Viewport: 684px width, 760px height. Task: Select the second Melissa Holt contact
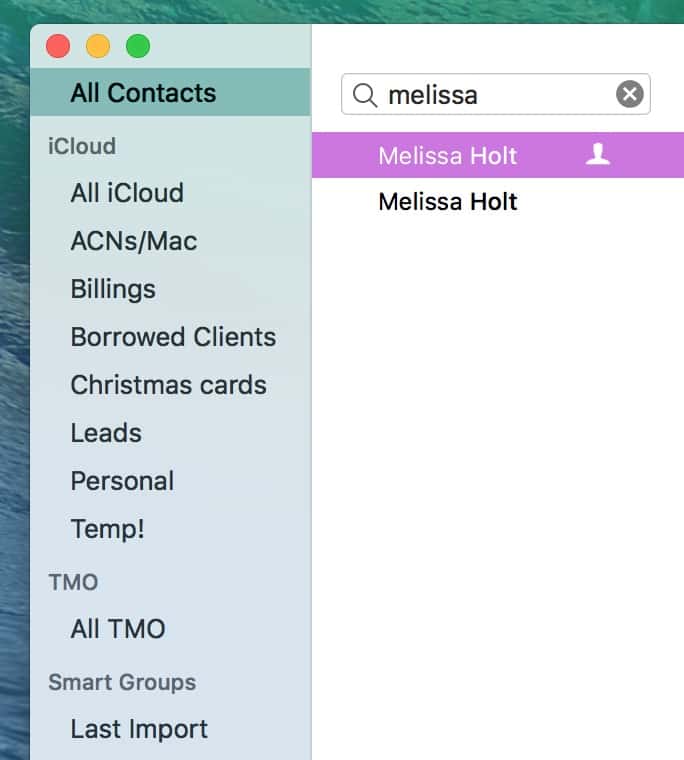(448, 202)
